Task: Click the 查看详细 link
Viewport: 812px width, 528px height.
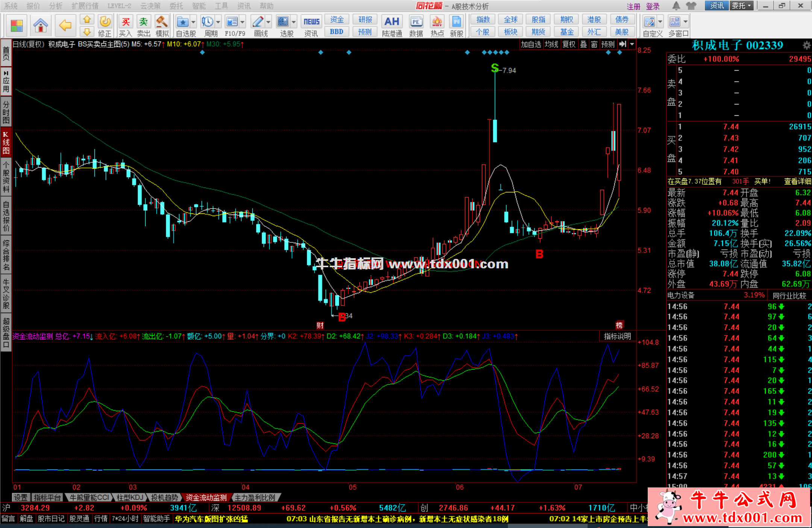Action: [x=797, y=182]
